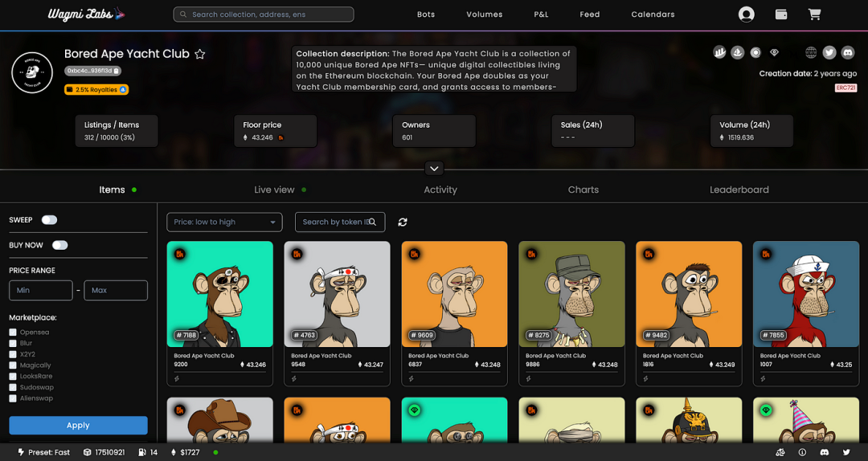Open the Price: low to high dropdown
Screen dimensions: 868x461
tap(224, 222)
